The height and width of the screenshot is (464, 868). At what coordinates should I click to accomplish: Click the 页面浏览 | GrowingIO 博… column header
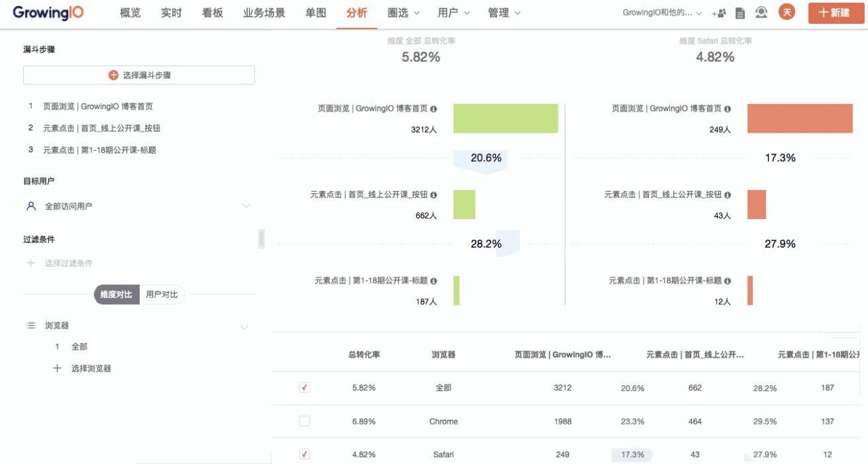(x=563, y=354)
